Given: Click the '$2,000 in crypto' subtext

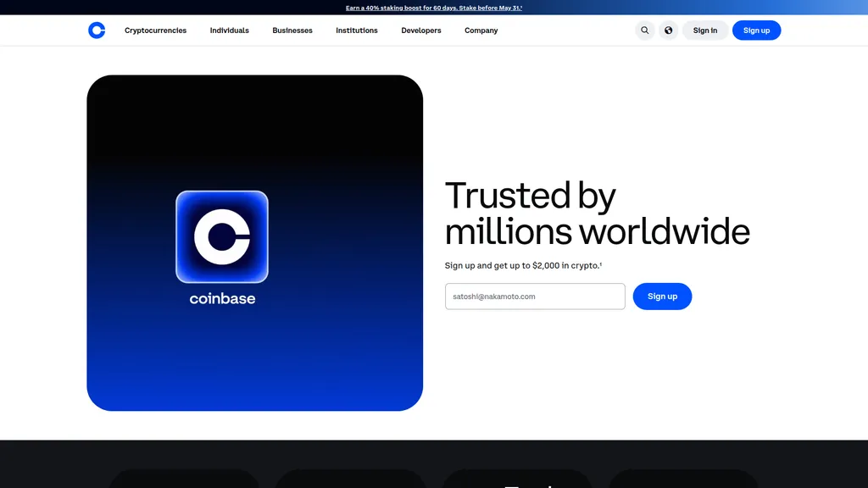Looking at the screenshot, I should (x=523, y=265).
